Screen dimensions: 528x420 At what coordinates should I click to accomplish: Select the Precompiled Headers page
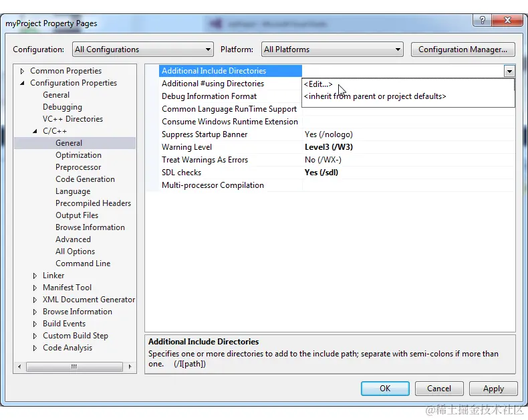pos(94,203)
